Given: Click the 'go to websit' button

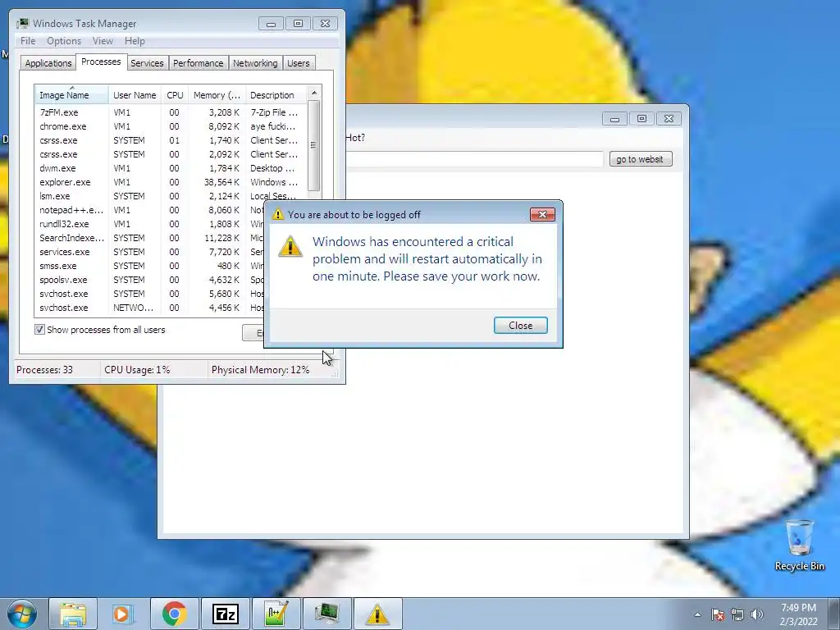Looking at the screenshot, I should point(640,159).
